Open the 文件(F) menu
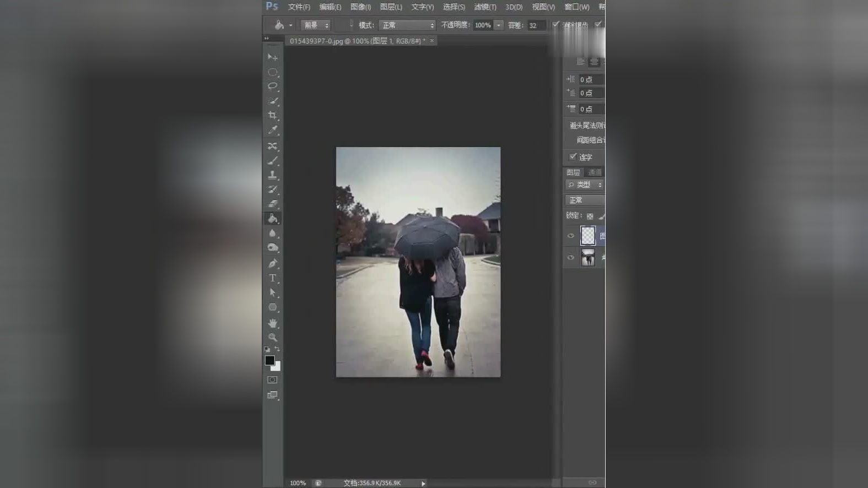868x488 pixels. [x=299, y=7]
